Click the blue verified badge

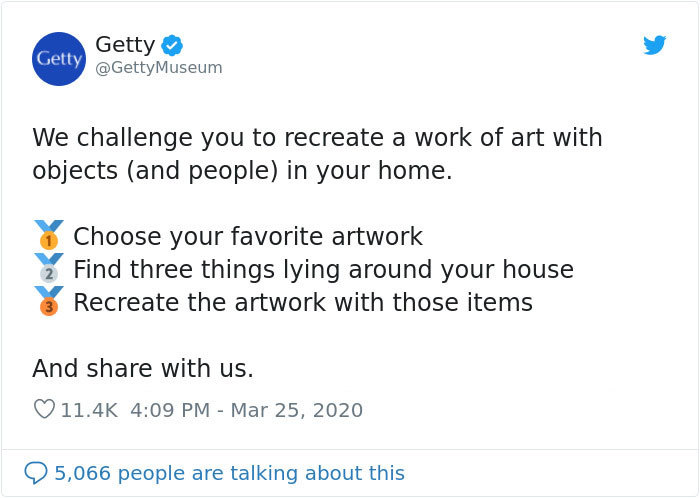(172, 45)
